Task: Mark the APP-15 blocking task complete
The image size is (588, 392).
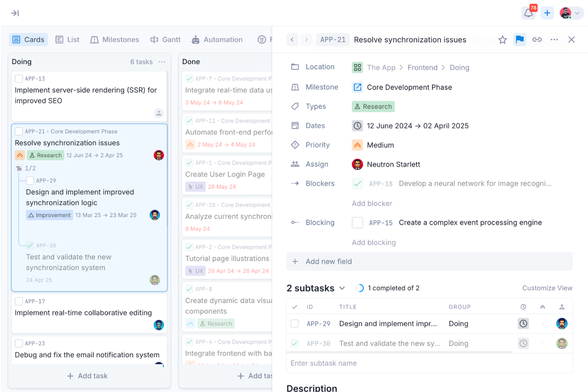Action: coord(357,222)
